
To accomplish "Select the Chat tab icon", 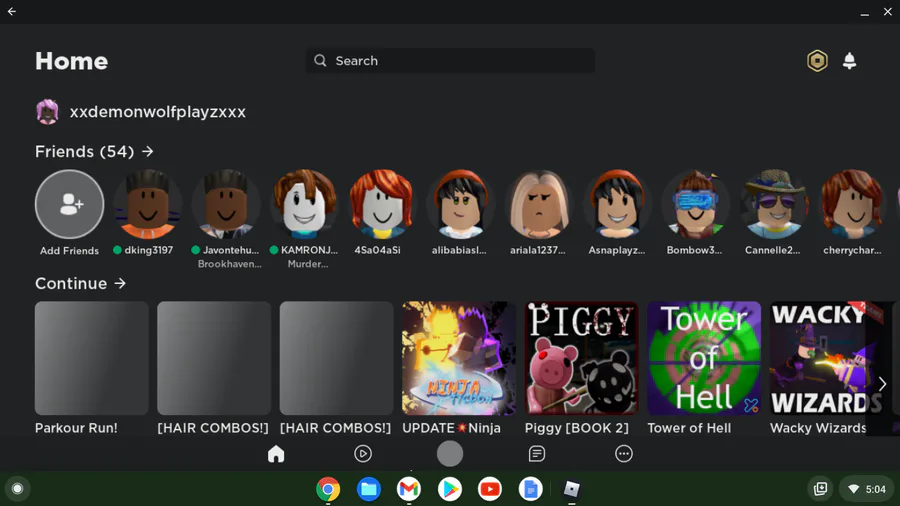I will tap(537, 454).
